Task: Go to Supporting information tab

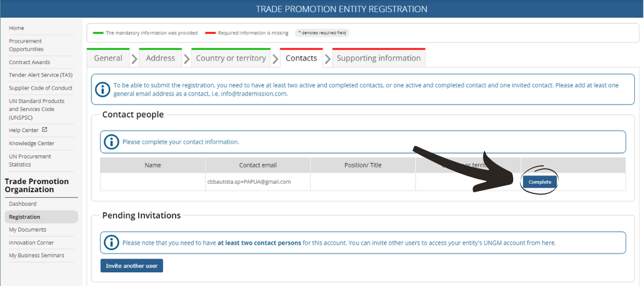Action: coord(378,58)
